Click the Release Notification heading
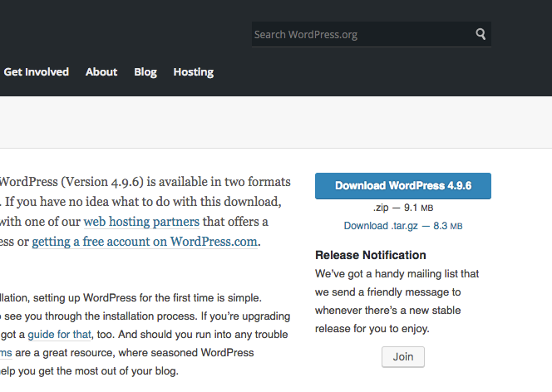The width and height of the screenshot is (552, 392). click(x=370, y=255)
